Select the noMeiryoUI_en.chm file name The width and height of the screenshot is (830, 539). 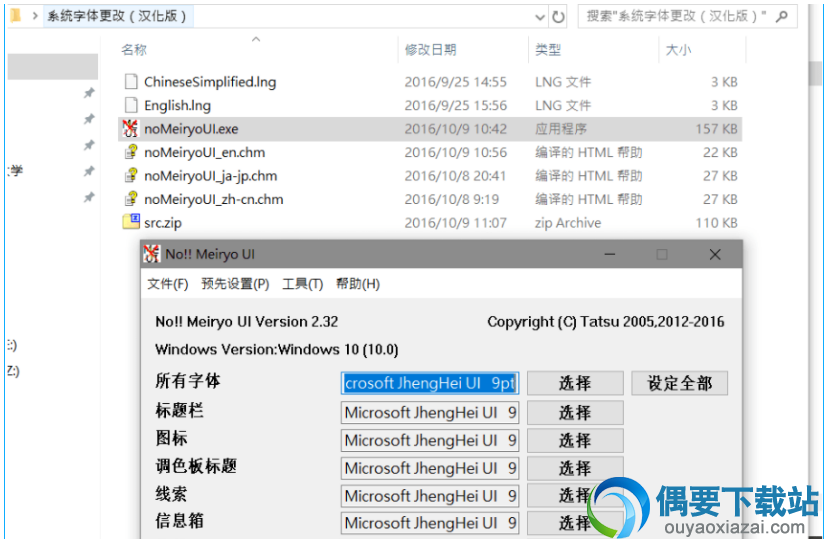(204, 152)
